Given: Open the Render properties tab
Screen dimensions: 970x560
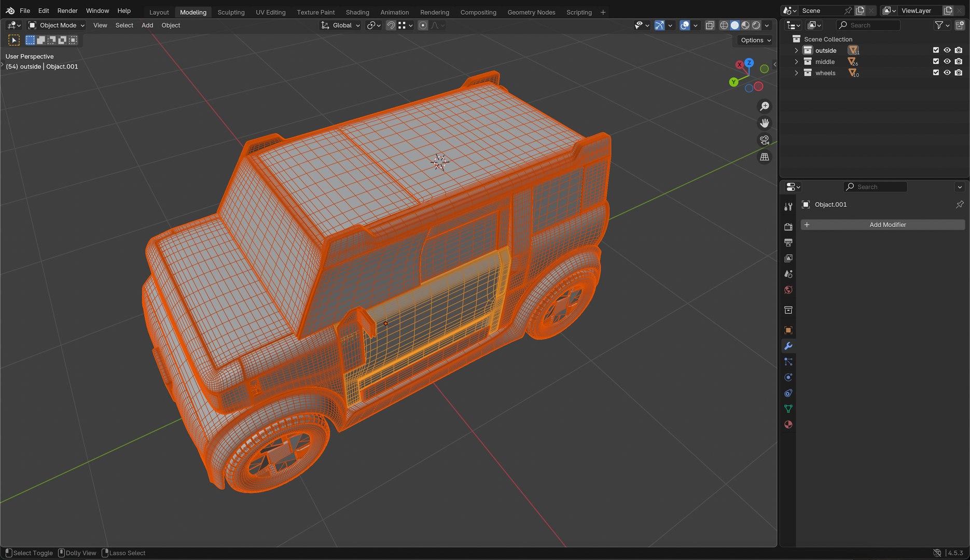Looking at the screenshot, I should tap(788, 227).
